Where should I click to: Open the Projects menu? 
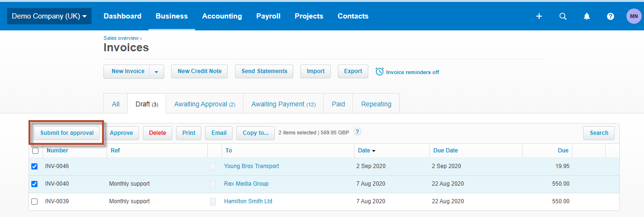(x=309, y=16)
